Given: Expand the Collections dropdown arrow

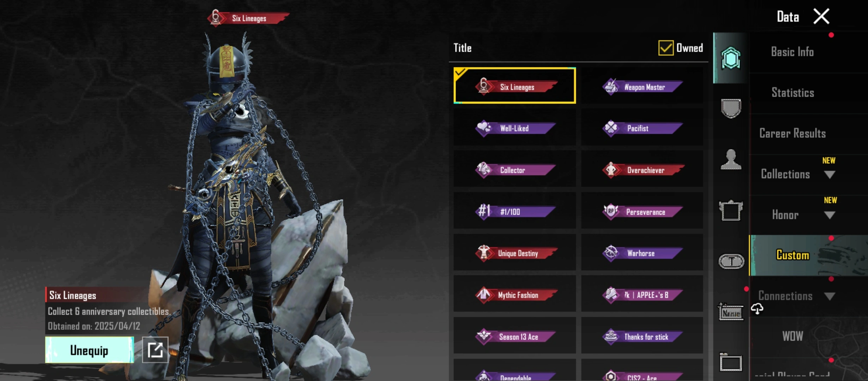Looking at the screenshot, I should tap(830, 175).
